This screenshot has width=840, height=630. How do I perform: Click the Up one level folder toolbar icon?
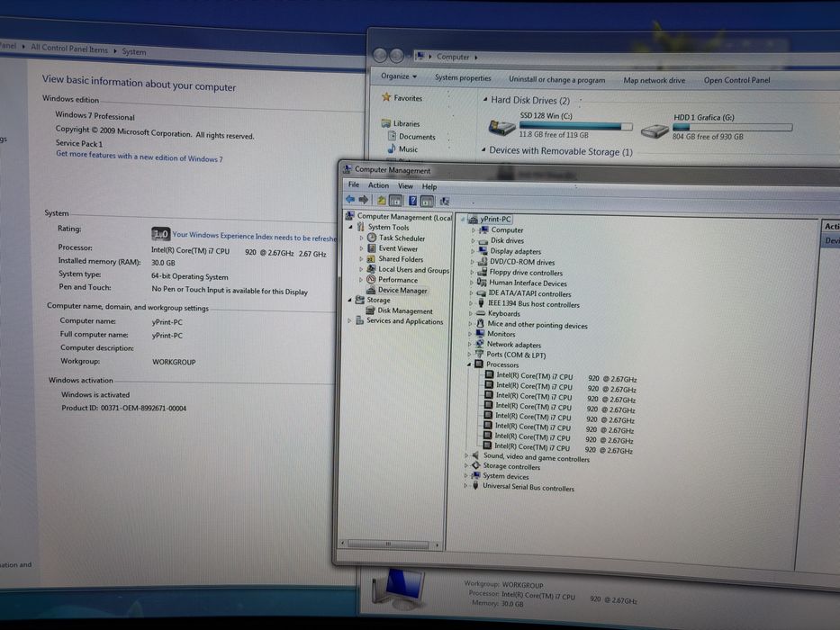coord(382,201)
